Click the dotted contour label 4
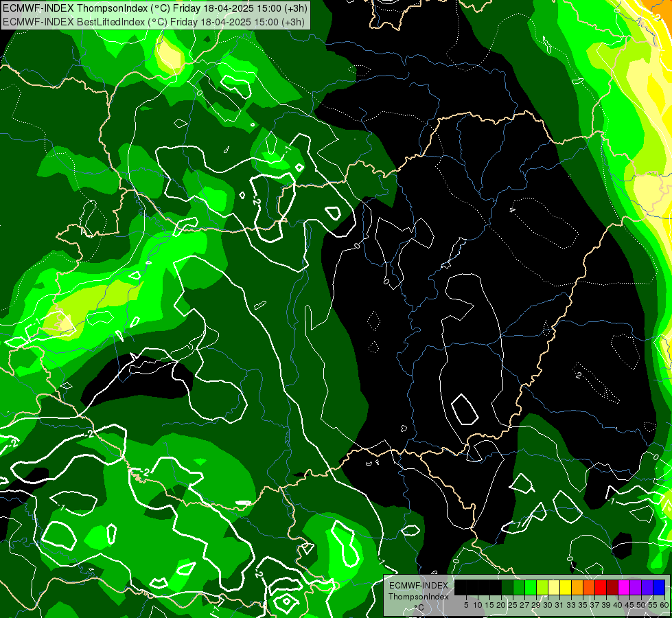Screen dimensions: 672x618 (511, 210)
